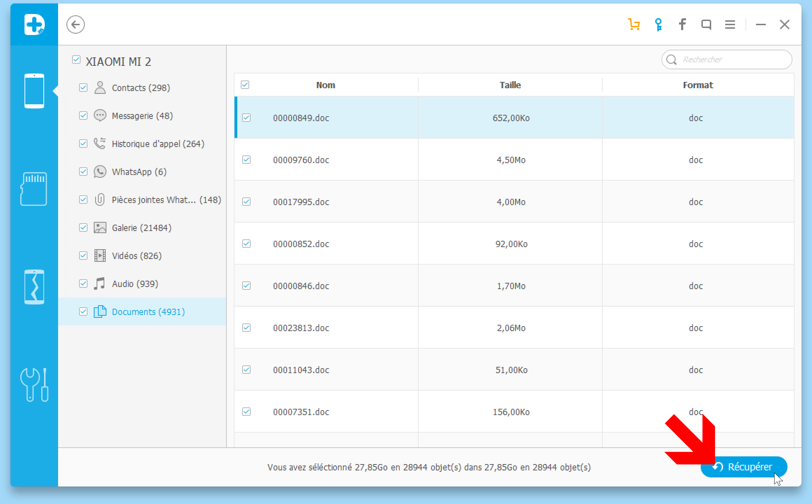Open the hamburger menu icon
The image size is (812, 504).
tap(730, 24)
